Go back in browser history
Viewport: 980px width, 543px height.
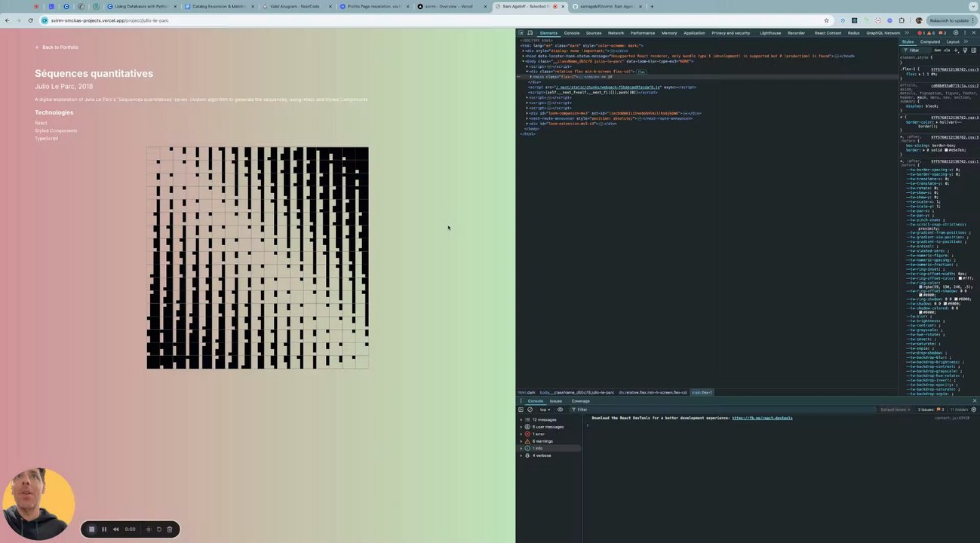click(x=7, y=20)
